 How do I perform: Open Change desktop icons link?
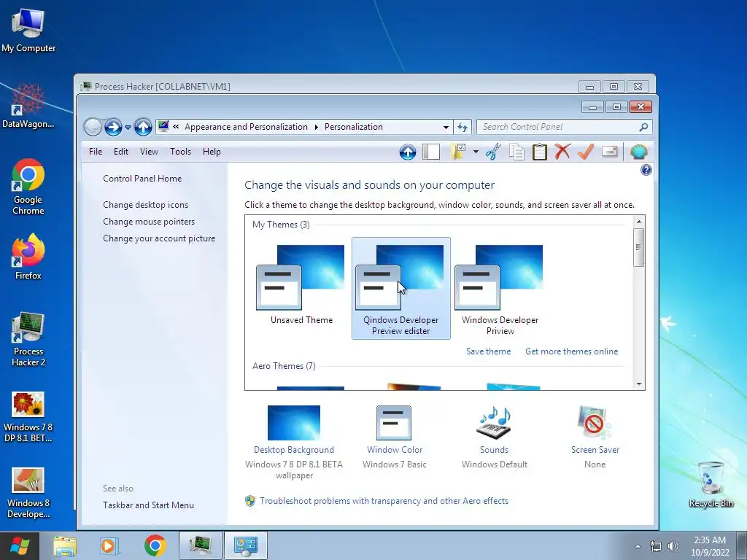tap(145, 205)
